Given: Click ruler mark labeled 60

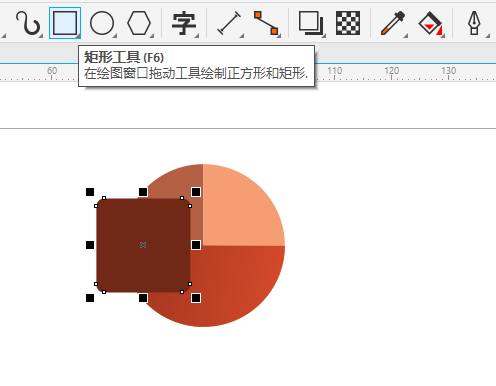Looking at the screenshot, I should point(52,71).
